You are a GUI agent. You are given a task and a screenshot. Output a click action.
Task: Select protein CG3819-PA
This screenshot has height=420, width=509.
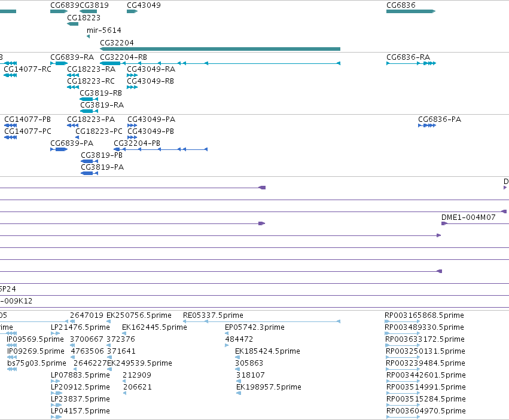[x=89, y=173]
